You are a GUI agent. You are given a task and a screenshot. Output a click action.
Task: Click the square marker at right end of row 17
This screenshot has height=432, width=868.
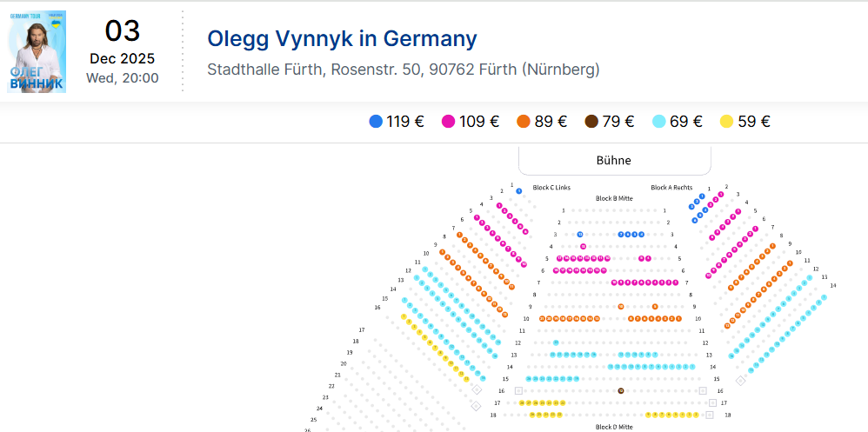[x=713, y=403]
